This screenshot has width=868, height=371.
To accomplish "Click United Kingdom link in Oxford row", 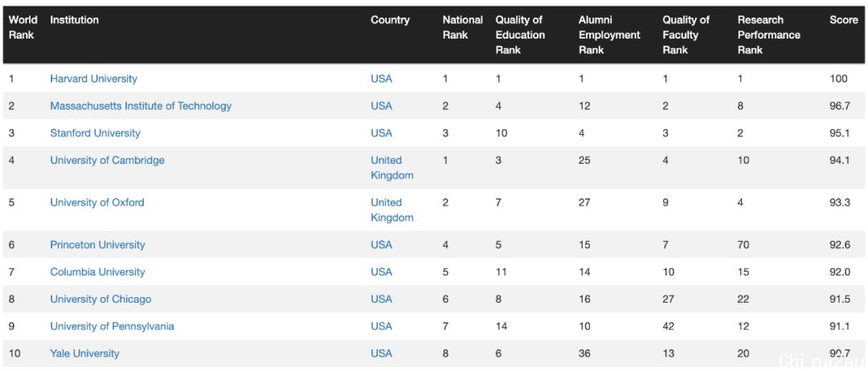I will click(392, 210).
